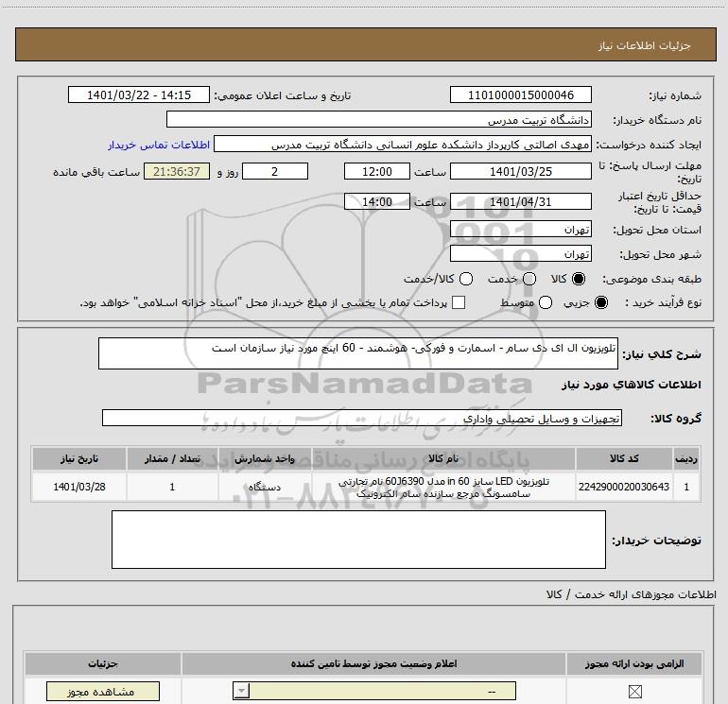This screenshot has width=728, height=704.
Task: Click the واحد شمارش column header
Action: [265, 459]
